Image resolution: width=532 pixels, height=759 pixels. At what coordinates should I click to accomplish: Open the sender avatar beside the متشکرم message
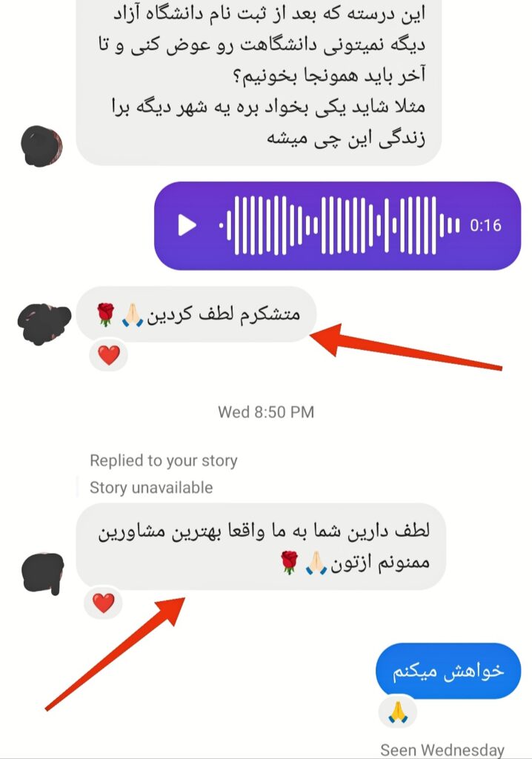[44, 323]
